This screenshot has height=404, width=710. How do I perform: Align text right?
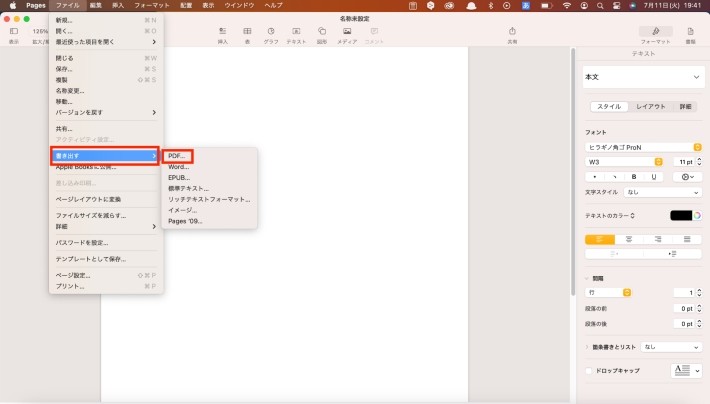[x=658, y=239]
